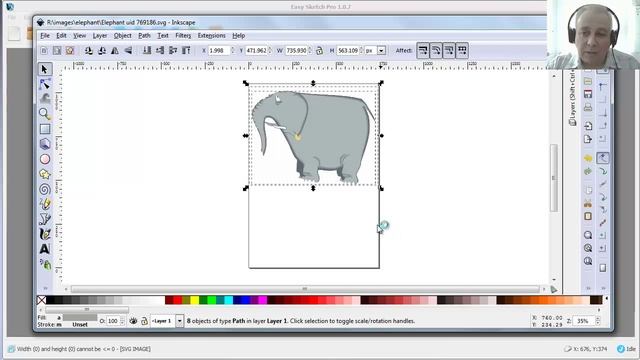Step the X position spinner
This screenshot has height=360, width=640.
click(x=233, y=51)
